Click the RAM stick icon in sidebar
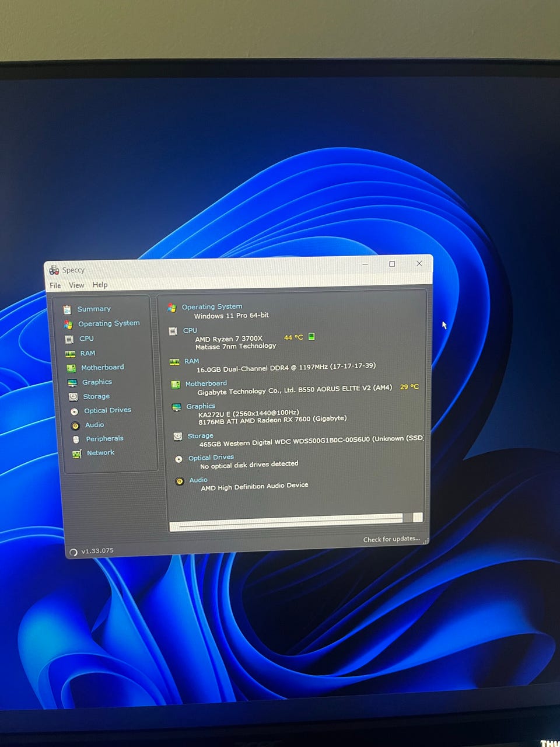560x747 pixels. pos(70,354)
